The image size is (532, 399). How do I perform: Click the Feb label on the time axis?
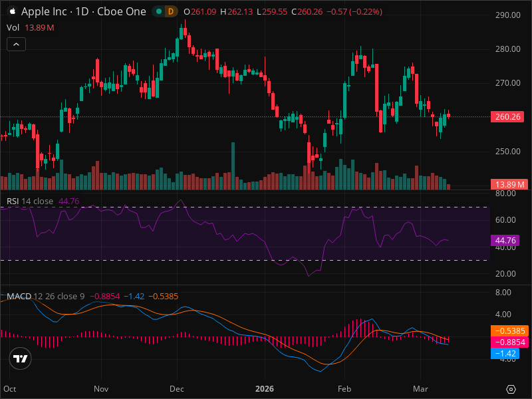(344, 389)
